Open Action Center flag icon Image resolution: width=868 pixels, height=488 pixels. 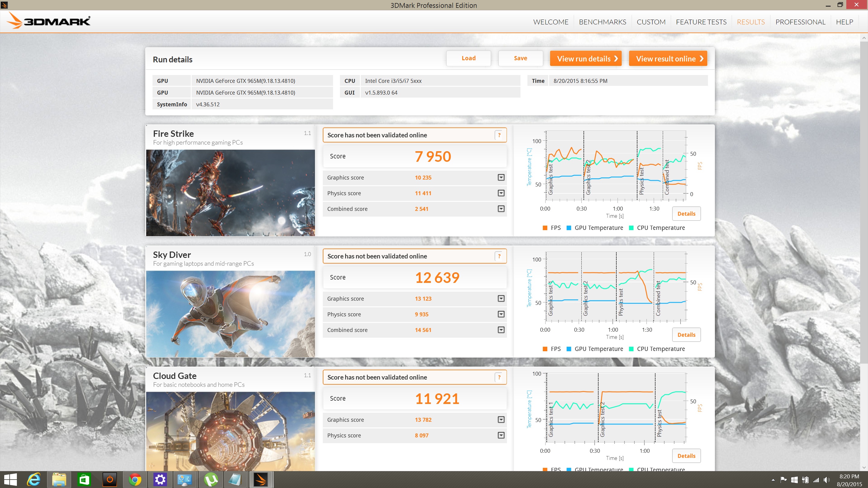click(x=783, y=480)
